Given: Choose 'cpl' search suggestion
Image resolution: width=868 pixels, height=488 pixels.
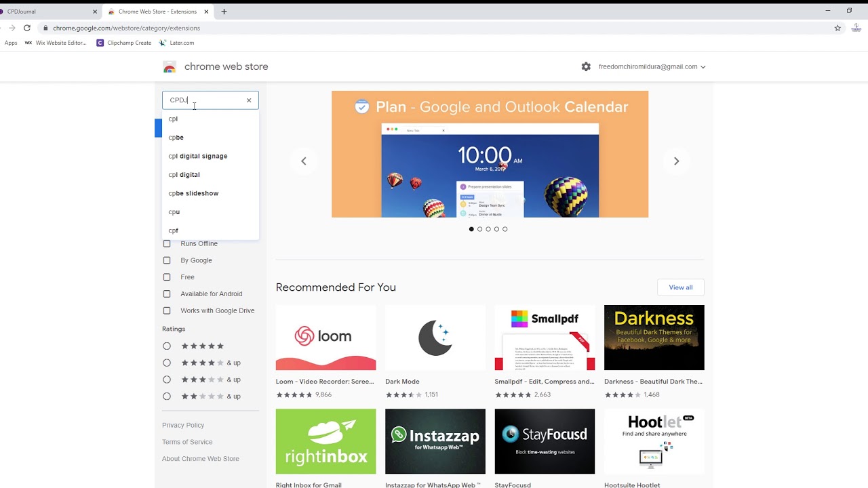Looking at the screenshot, I should (210, 119).
